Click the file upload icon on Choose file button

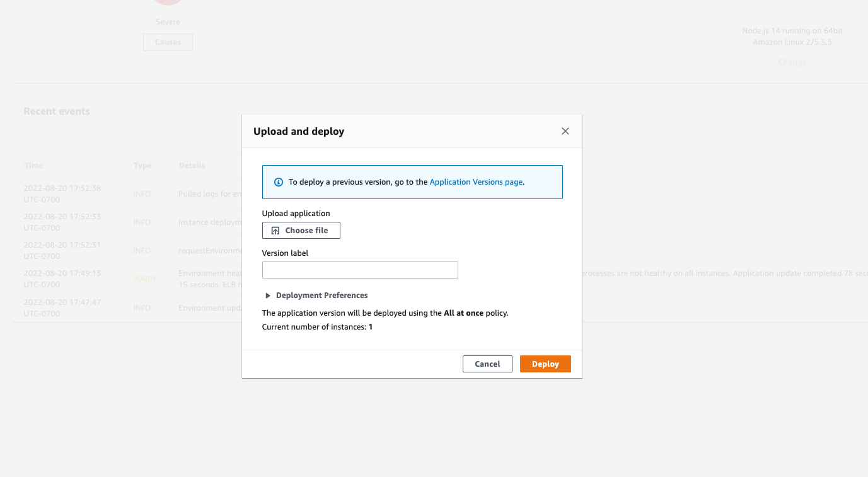coord(274,230)
